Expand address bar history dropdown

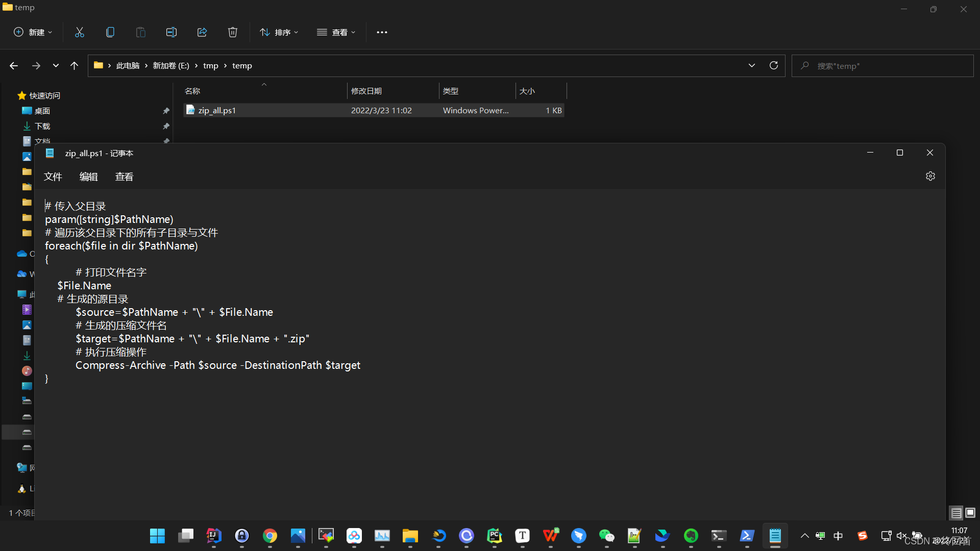point(752,66)
